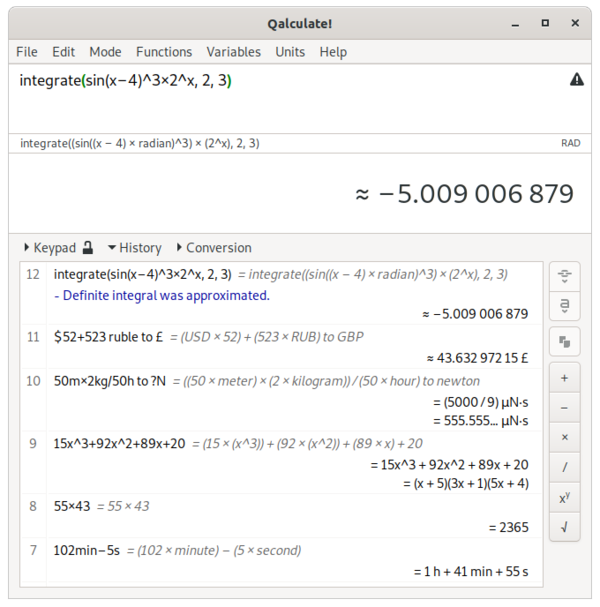The image size is (600, 607).
Task: Click the minus operator history button
Action: [x=564, y=408]
